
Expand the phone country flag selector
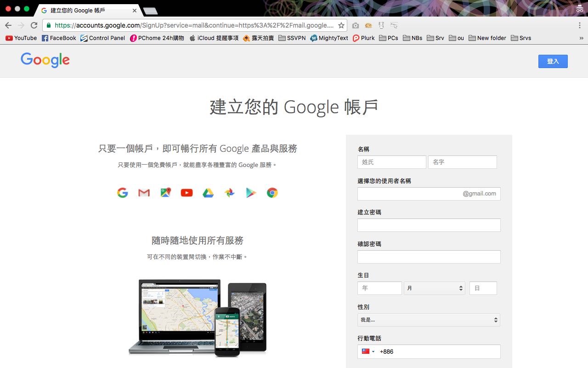tap(368, 351)
